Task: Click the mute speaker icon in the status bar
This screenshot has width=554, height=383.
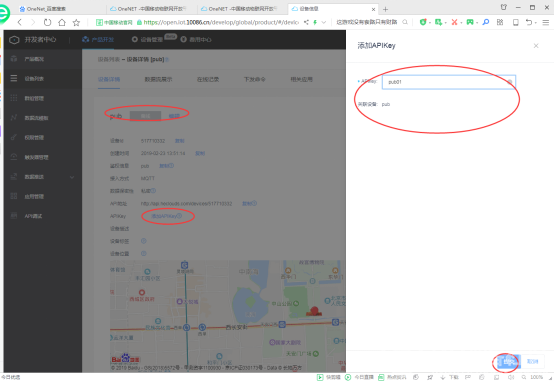Action: (x=511, y=377)
